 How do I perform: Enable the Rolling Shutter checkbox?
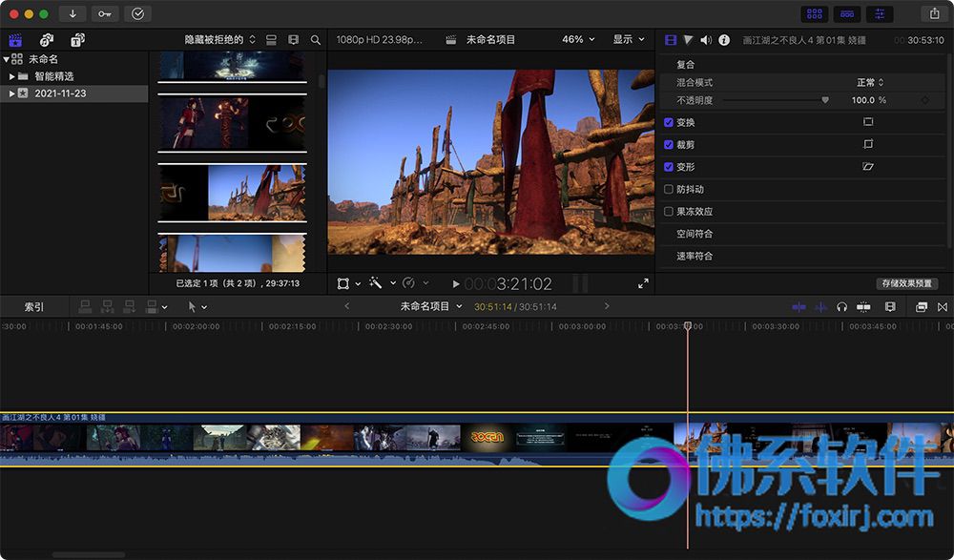coord(669,211)
